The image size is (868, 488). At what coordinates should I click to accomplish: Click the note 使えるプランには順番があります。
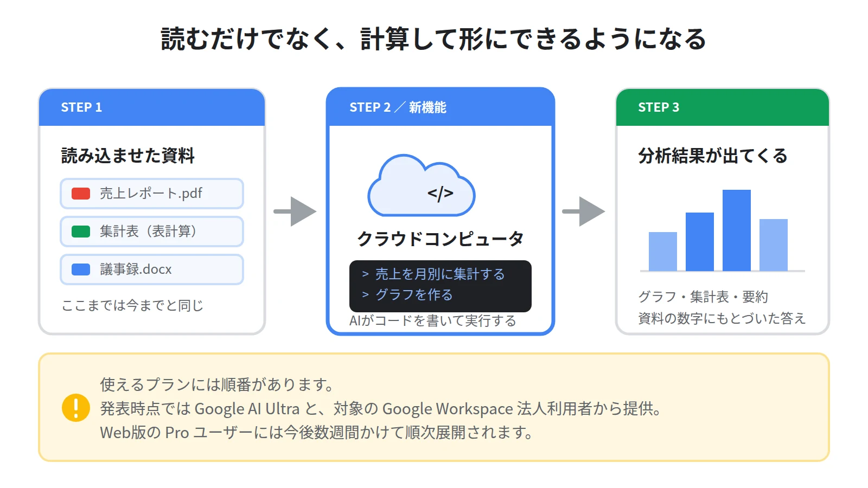point(218,384)
